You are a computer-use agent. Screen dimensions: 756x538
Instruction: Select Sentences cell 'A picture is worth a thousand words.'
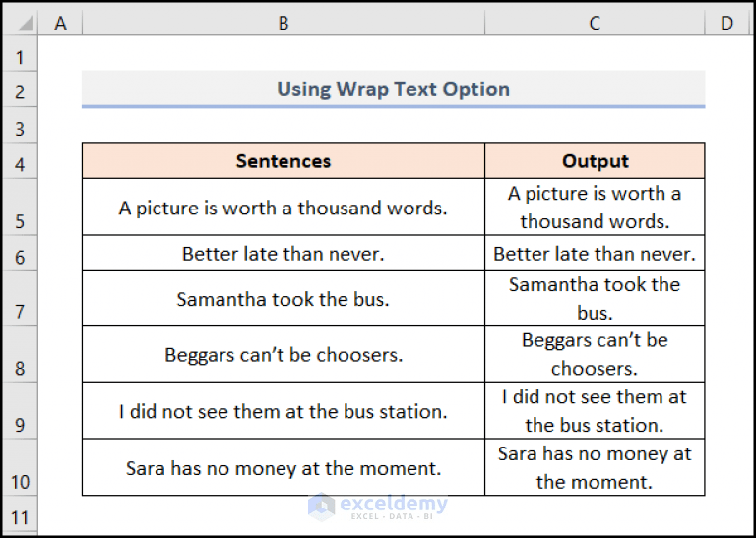[x=283, y=208]
